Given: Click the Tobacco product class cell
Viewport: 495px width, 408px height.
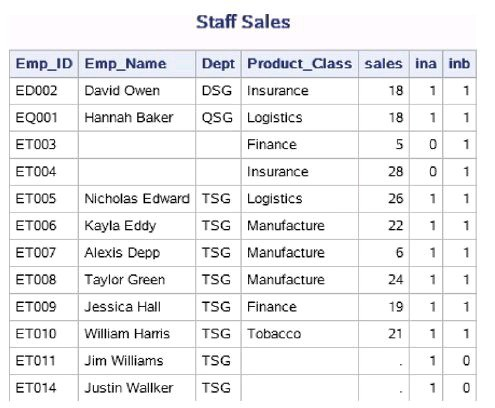Looking at the screenshot, I should (300, 334).
